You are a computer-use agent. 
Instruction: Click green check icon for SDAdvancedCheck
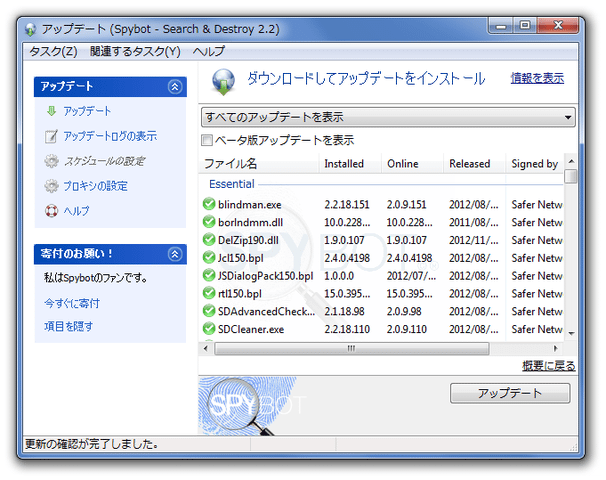pyautogui.click(x=209, y=311)
